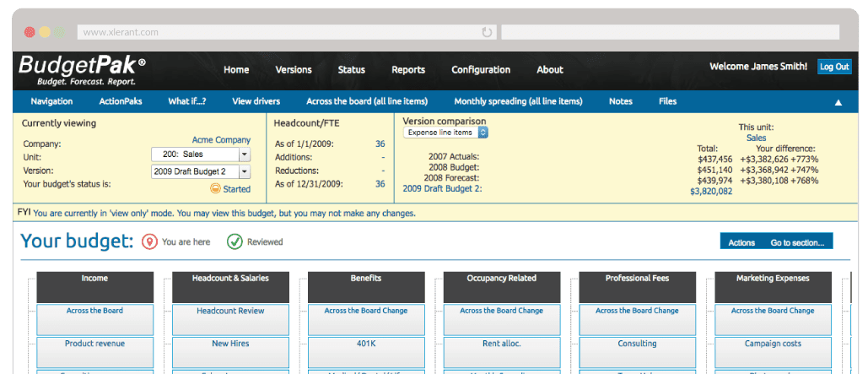
Task: Click the $3,820,082 total link
Action: coord(711,191)
